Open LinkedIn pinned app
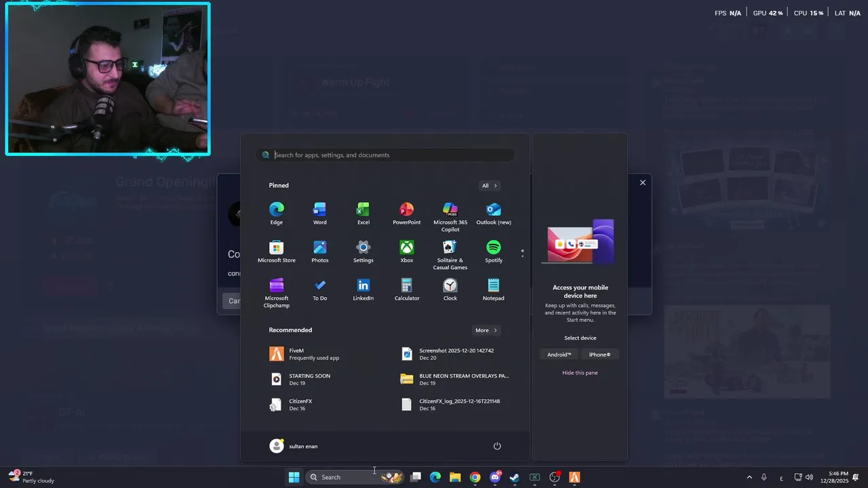 (363, 289)
